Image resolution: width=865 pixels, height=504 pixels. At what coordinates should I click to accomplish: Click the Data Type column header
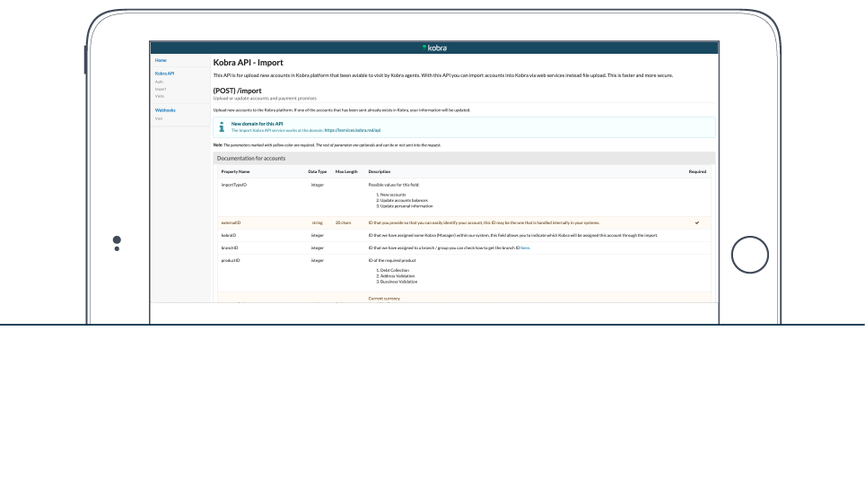point(317,171)
